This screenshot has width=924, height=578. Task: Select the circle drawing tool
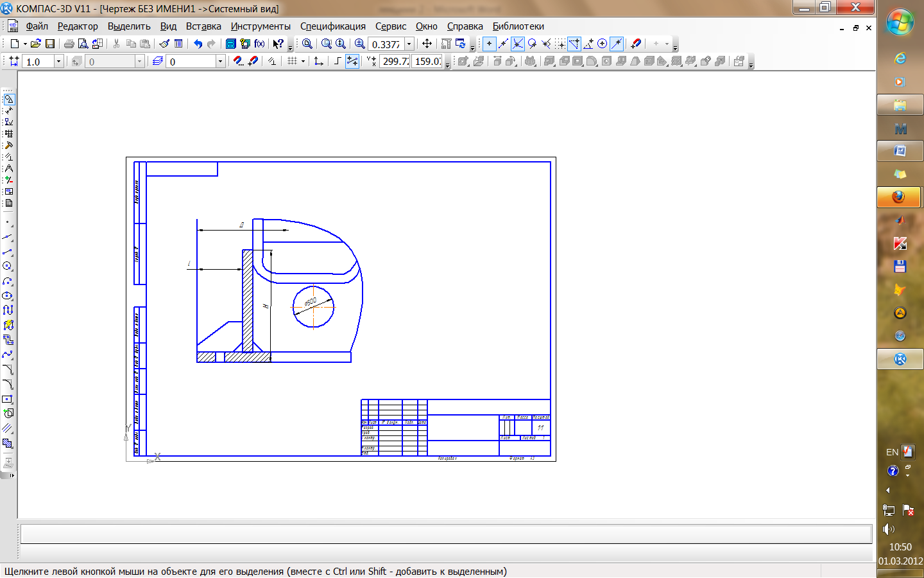point(8,266)
